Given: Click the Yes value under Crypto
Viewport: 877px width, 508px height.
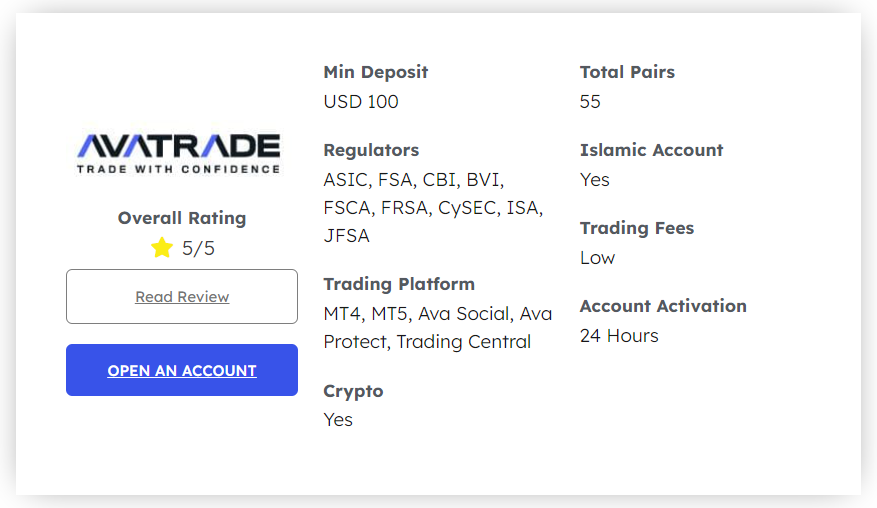Looking at the screenshot, I should [x=338, y=420].
